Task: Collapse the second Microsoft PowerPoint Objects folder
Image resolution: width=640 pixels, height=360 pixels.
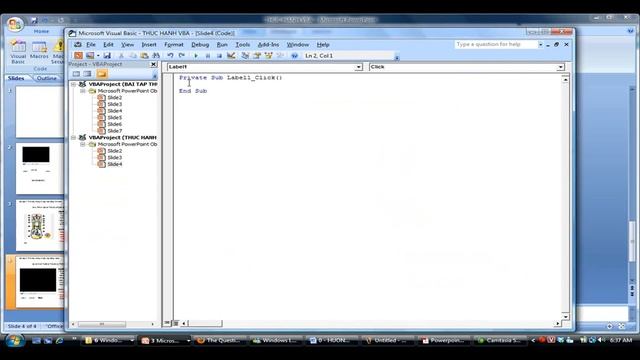Action: 83,144
